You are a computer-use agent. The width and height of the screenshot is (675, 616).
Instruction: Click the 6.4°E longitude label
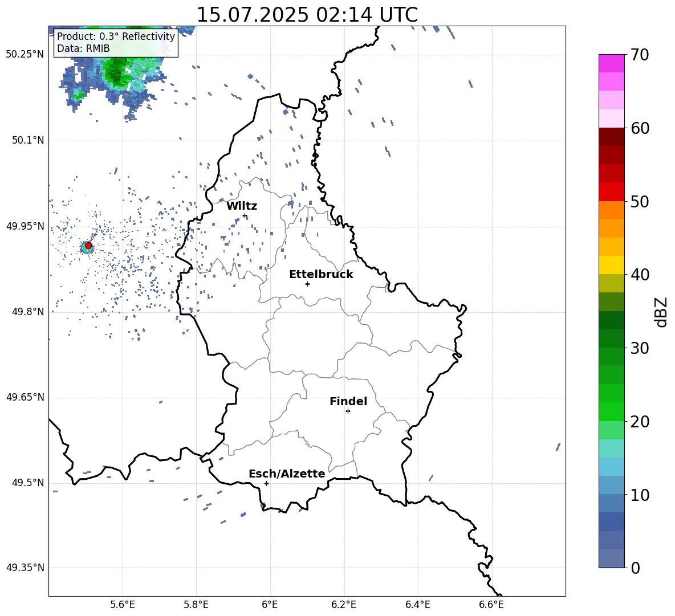tap(417, 605)
